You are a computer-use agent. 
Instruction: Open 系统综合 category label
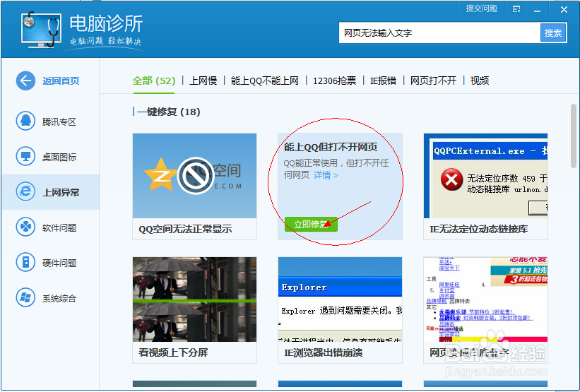(x=59, y=299)
